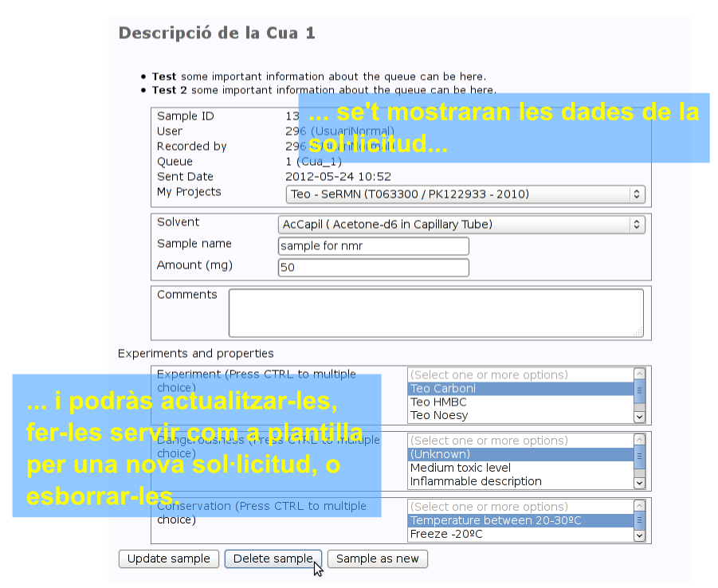The width and height of the screenshot is (718, 588).
Task: Select Teo Carboni in Experiment list
Action: [x=520, y=389]
